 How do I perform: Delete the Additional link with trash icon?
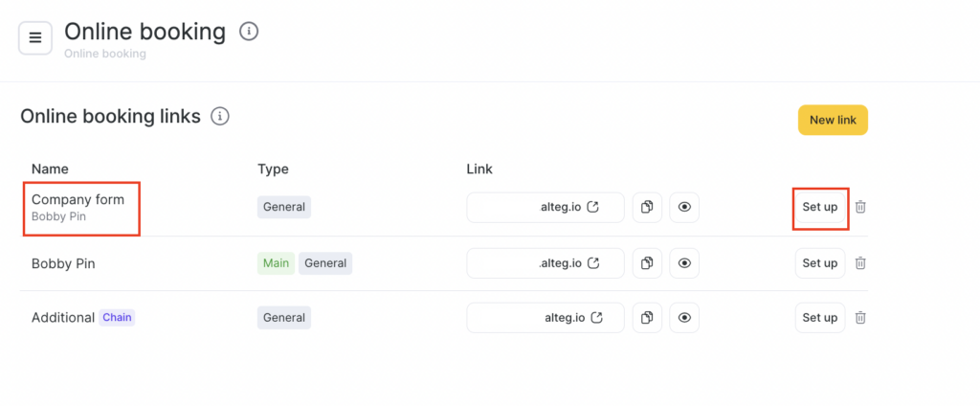pos(860,317)
